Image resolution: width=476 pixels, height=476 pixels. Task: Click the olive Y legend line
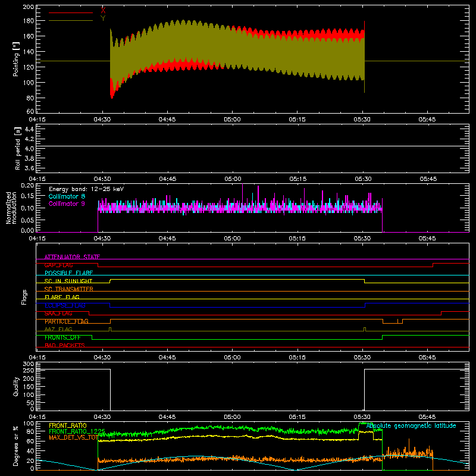point(71,21)
